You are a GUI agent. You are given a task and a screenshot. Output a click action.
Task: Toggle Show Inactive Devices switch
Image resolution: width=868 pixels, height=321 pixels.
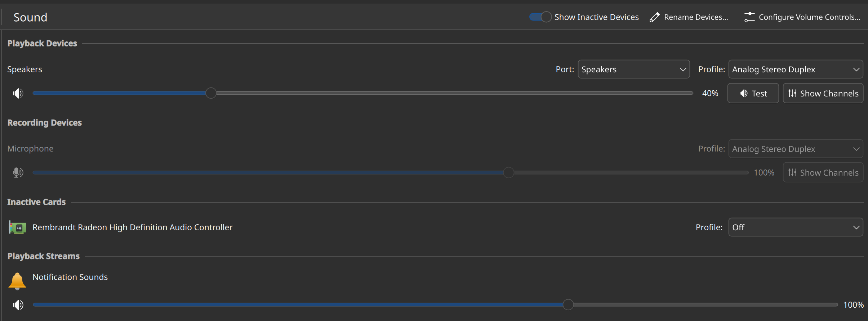tap(540, 17)
